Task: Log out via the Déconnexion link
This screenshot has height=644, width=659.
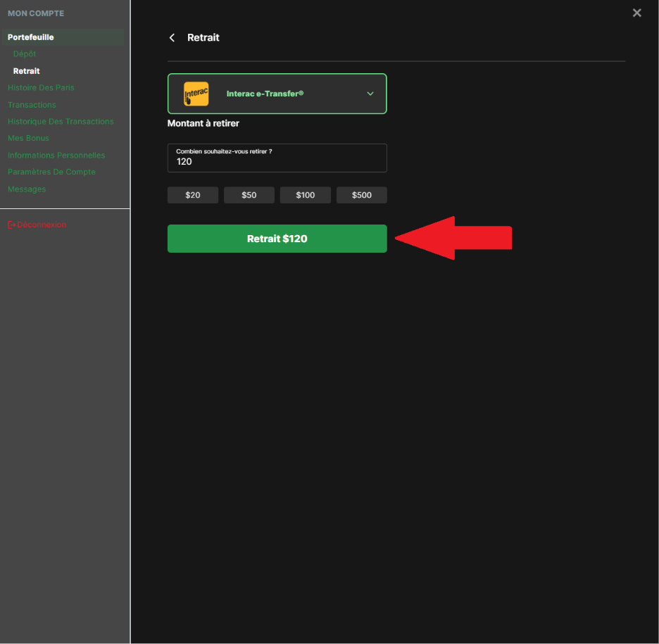Action: 42,225
